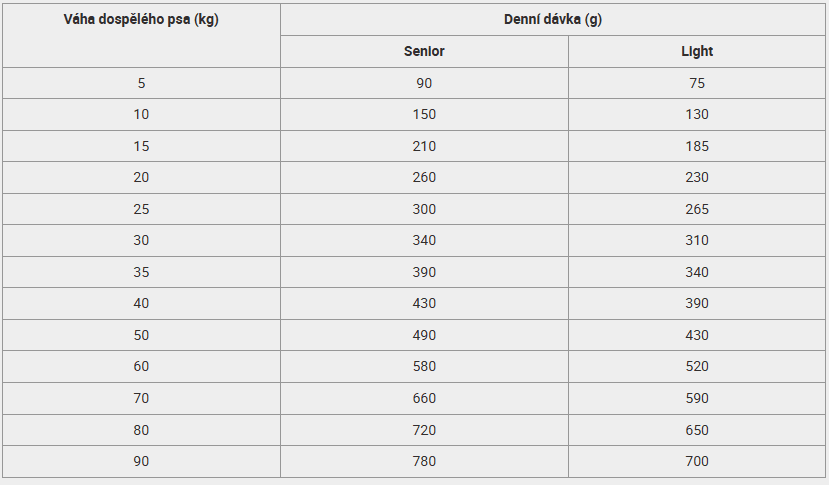Click Light value 310 cell
This screenshot has height=485, width=829.
click(x=697, y=240)
